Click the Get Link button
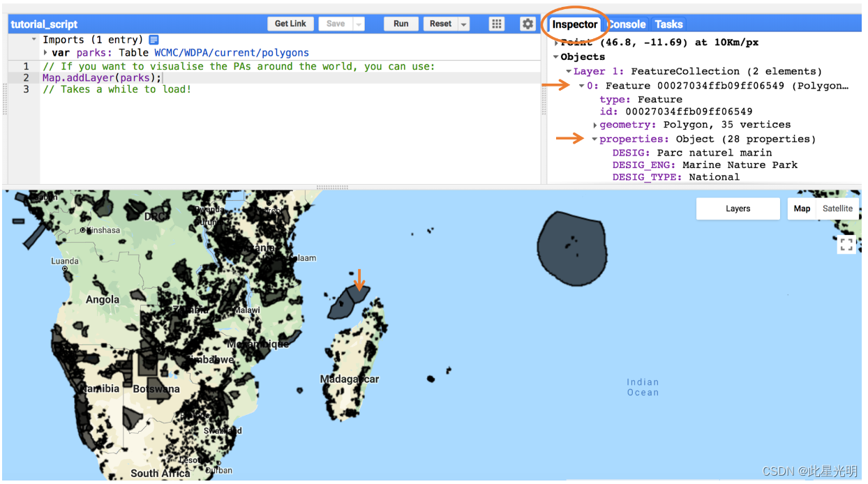Image resolution: width=868 pixels, height=484 pixels. pos(290,23)
